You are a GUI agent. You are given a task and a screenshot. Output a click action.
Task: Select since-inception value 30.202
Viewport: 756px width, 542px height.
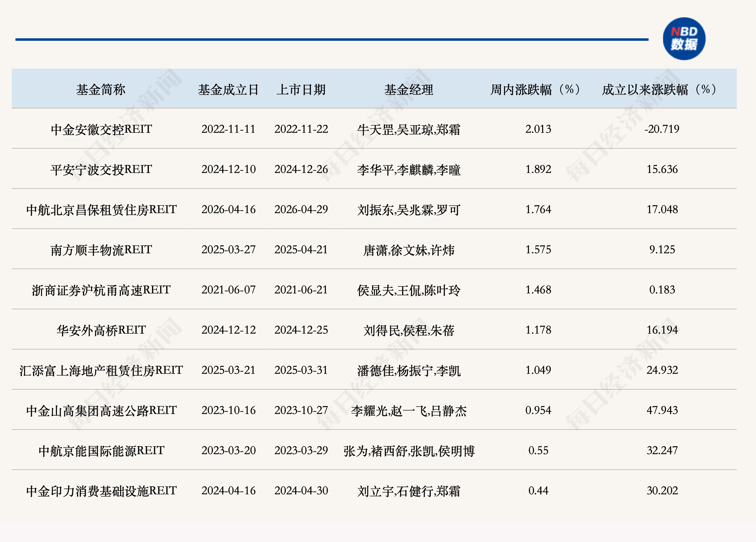662,491
